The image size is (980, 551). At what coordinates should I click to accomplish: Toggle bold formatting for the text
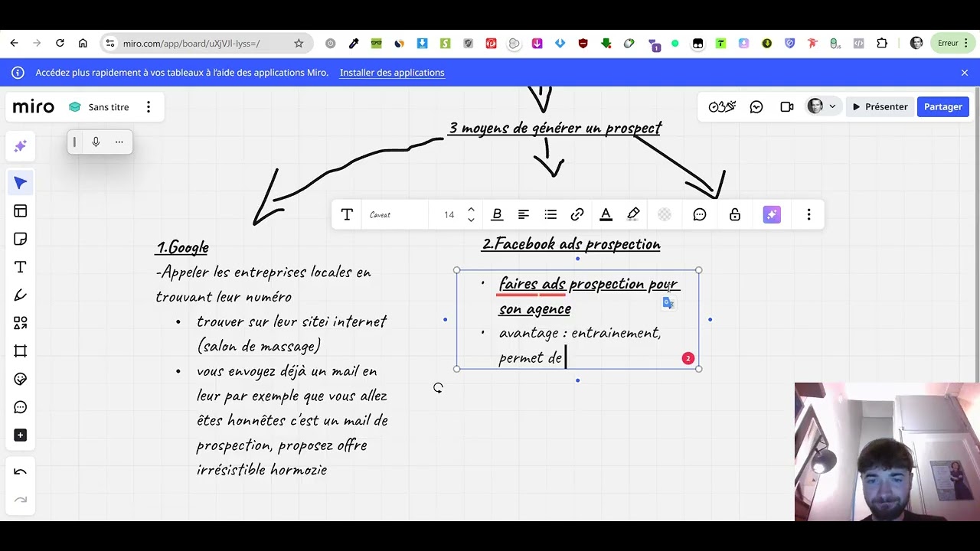point(497,215)
